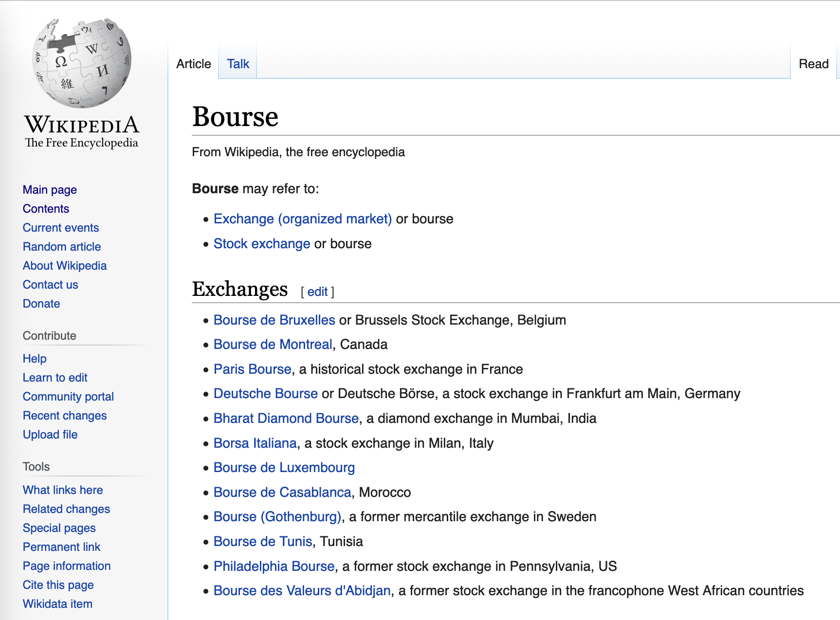The height and width of the screenshot is (620, 840).
Task: Click Bharat Diamond Bourse link
Action: (286, 419)
